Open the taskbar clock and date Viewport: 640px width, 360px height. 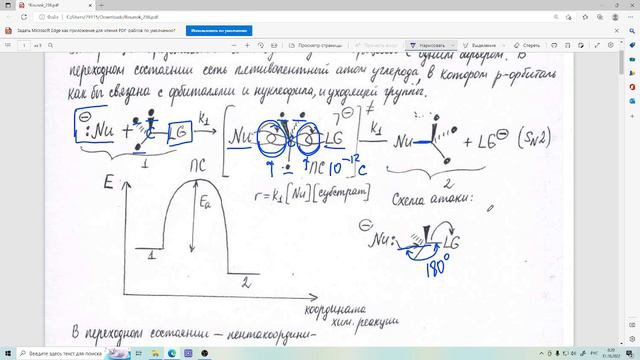click(x=611, y=353)
